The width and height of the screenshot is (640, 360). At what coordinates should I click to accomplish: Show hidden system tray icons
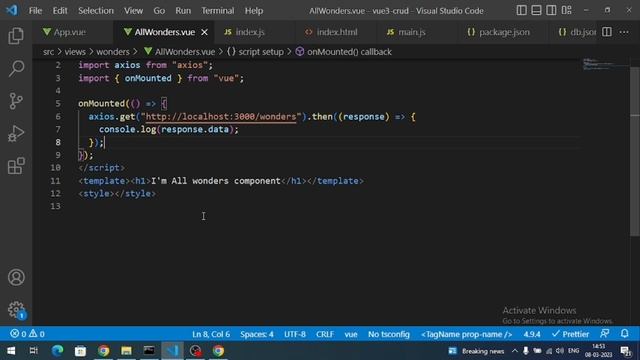pyautogui.click(x=515, y=351)
